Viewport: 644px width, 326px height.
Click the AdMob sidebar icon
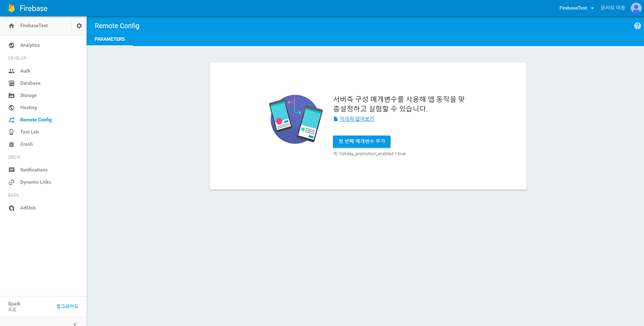[12, 208]
